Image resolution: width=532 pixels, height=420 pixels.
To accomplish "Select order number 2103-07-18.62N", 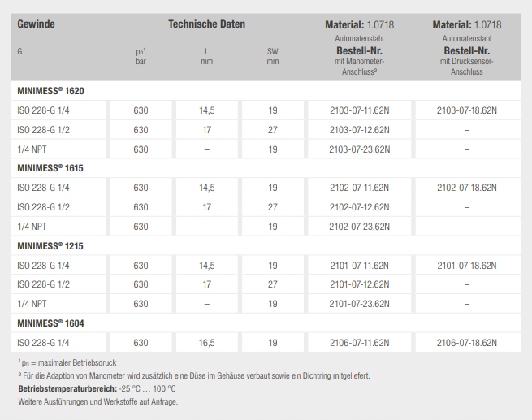I will click(x=466, y=110).
